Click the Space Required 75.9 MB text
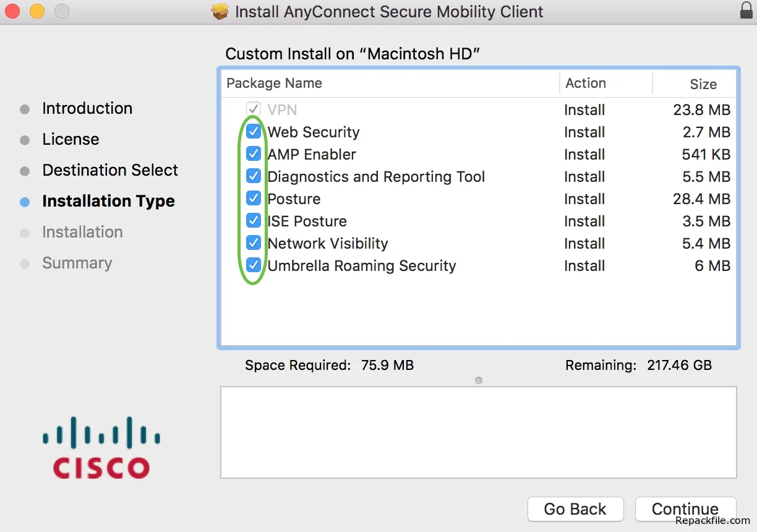Screen dimensions: 757x532 329,365
